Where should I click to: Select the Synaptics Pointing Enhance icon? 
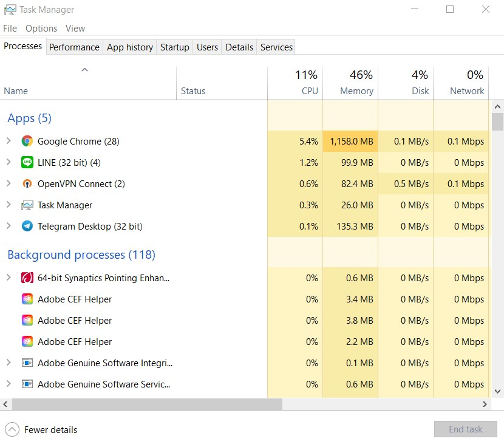coord(27,278)
